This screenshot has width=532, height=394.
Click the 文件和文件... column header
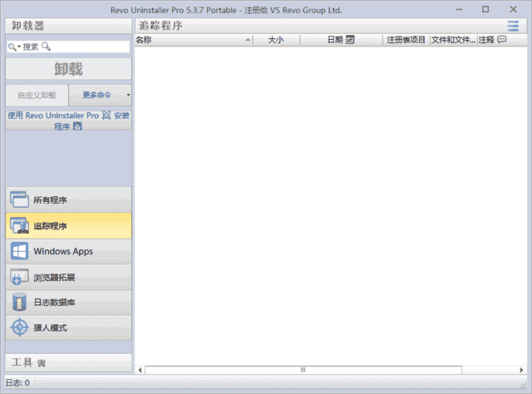(453, 40)
